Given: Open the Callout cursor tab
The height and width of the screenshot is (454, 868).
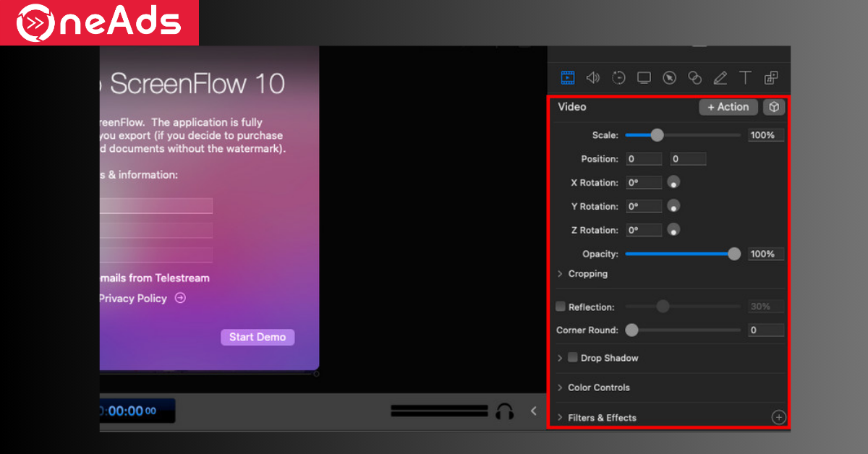Looking at the screenshot, I should click(x=670, y=77).
